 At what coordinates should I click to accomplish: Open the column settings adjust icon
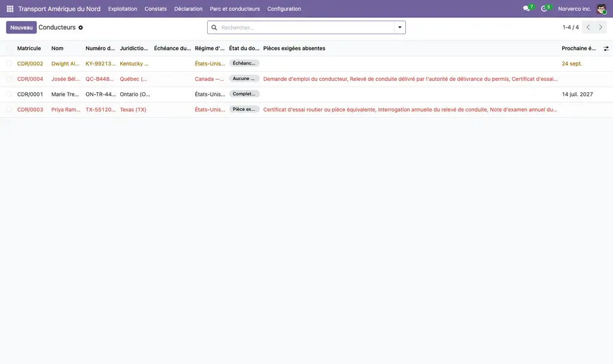click(x=606, y=48)
